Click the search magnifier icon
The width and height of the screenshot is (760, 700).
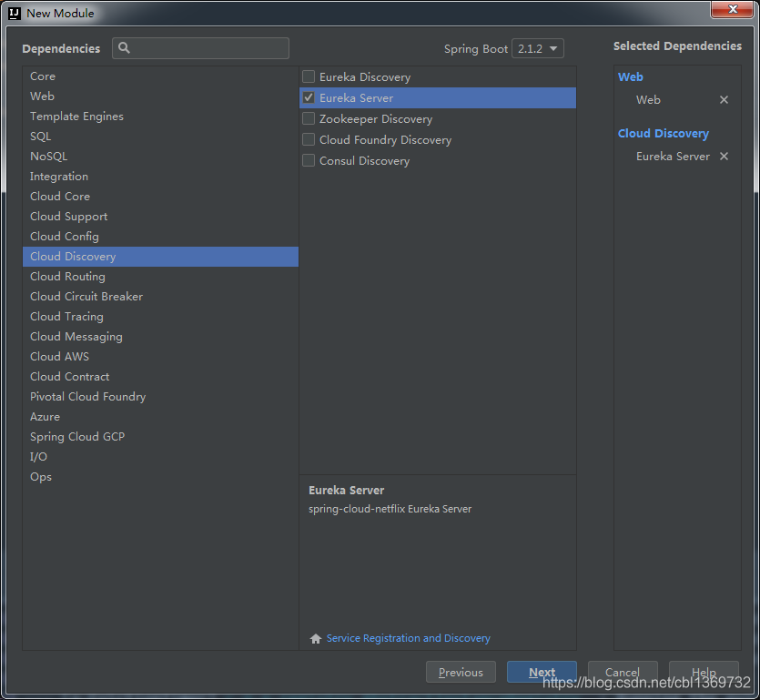pos(125,48)
